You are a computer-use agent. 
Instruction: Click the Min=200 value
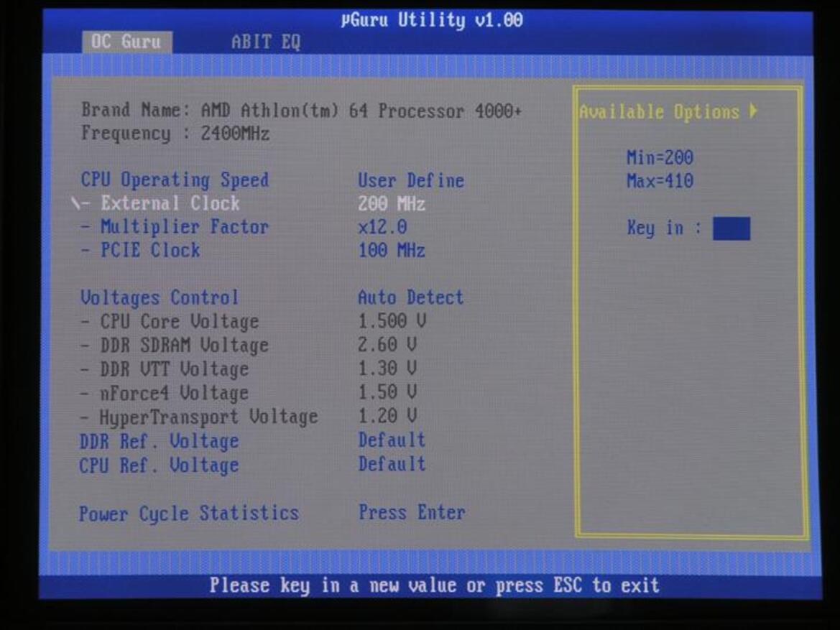tap(660, 157)
